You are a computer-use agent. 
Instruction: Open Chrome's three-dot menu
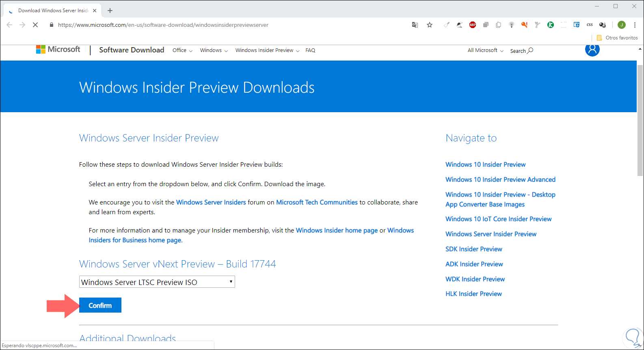pyautogui.click(x=635, y=25)
